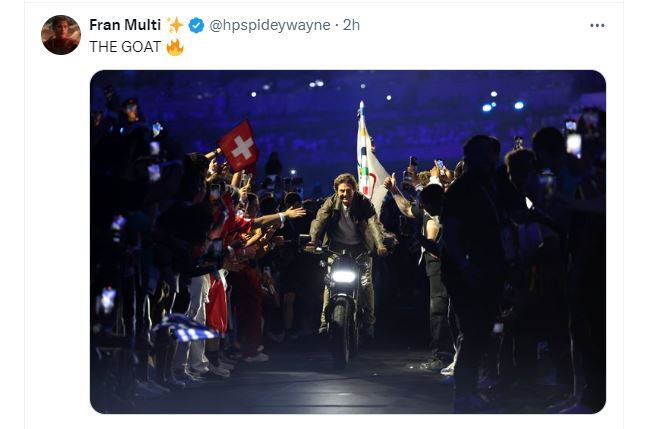Viewport: 652px width, 429px height.
Task: Open the three-dot more options menu
Action: [x=597, y=25]
